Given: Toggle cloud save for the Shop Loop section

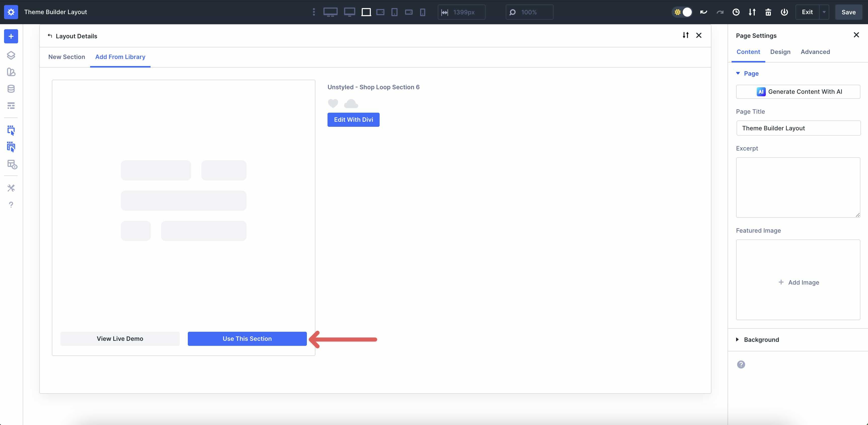Looking at the screenshot, I should [351, 104].
